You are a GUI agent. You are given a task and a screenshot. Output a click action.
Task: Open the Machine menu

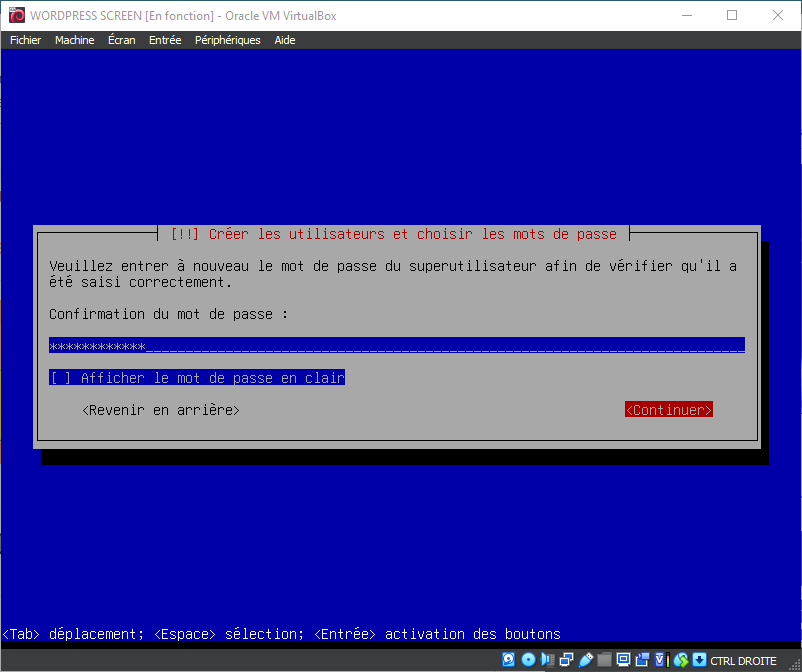74,40
